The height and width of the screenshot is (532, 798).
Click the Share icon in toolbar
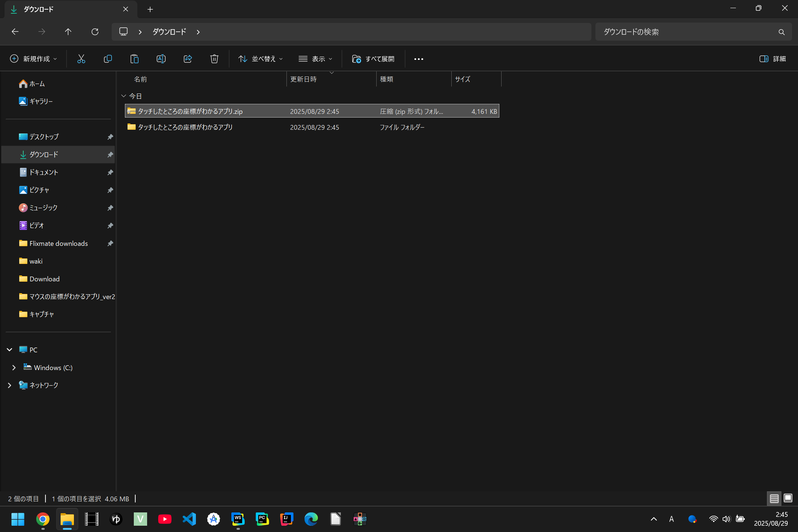187,59
